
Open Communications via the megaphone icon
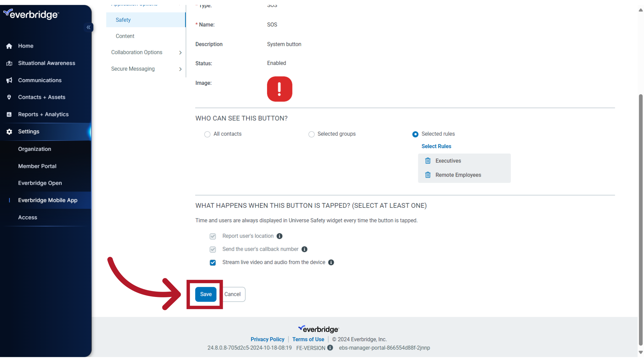[9, 80]
